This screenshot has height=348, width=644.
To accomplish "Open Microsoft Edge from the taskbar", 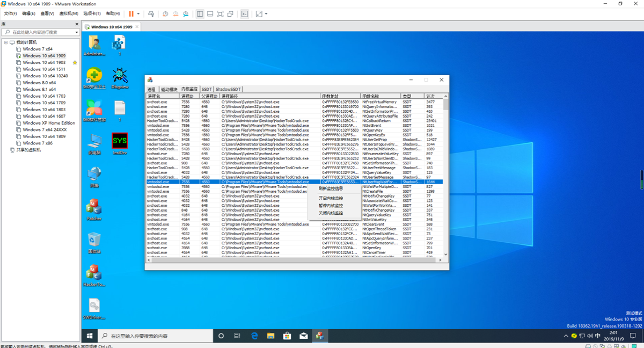I will click(x=254, y=336).
